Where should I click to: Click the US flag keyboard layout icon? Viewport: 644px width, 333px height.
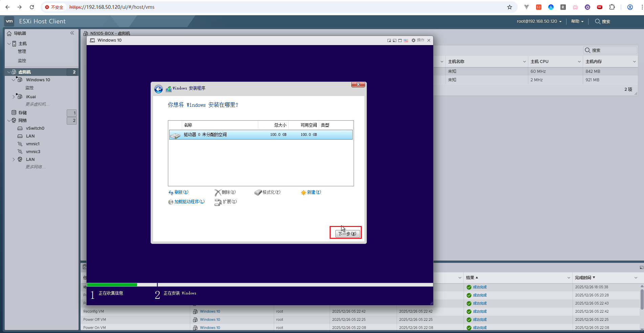[406, 40]
